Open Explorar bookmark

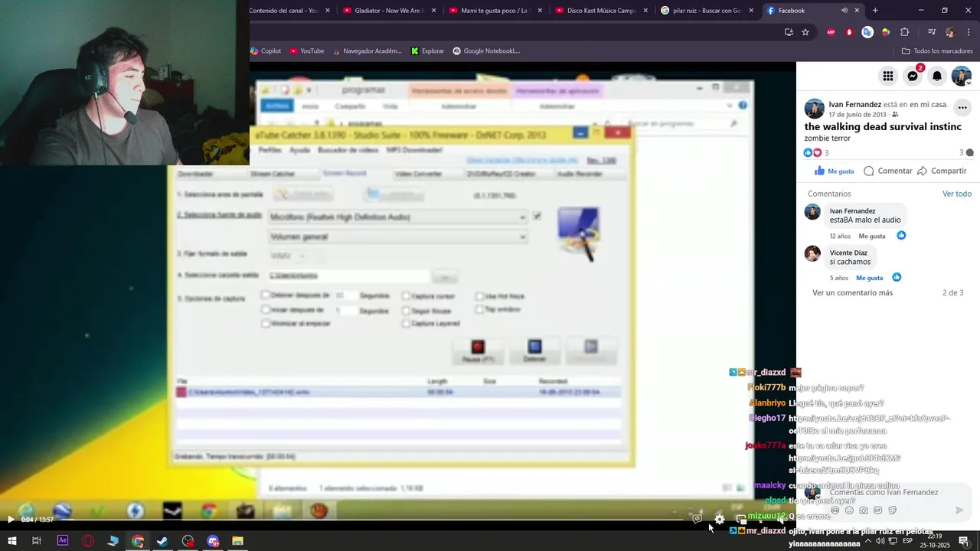427,51
